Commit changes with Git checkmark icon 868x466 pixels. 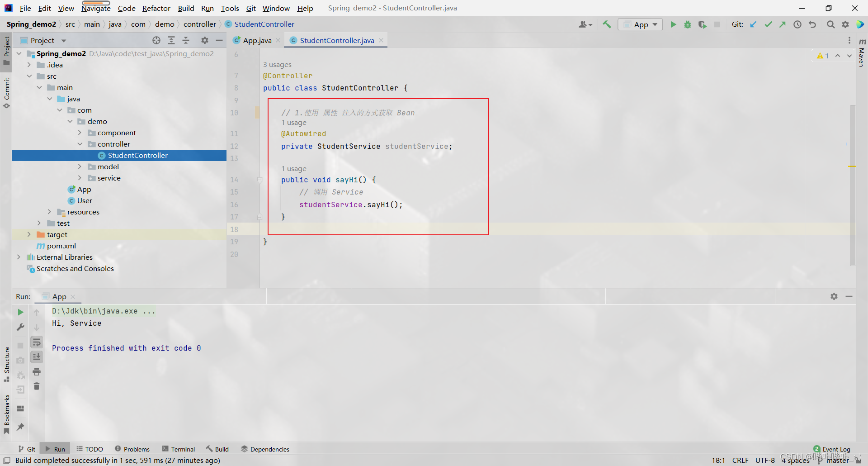[768, 24]
